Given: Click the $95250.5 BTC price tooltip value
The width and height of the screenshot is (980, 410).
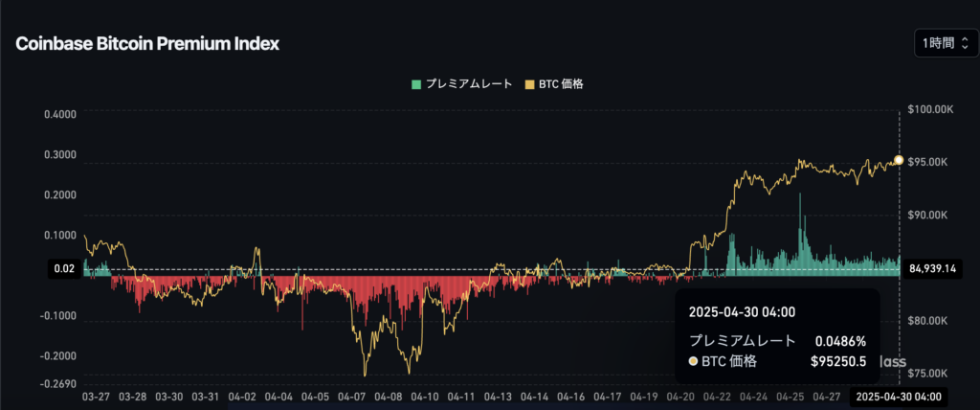Looking at the screenshot, I should (838, 361).
